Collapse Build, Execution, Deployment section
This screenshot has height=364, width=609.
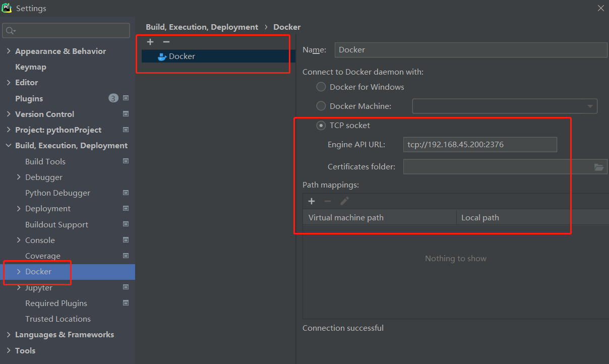tap(9, 146)
